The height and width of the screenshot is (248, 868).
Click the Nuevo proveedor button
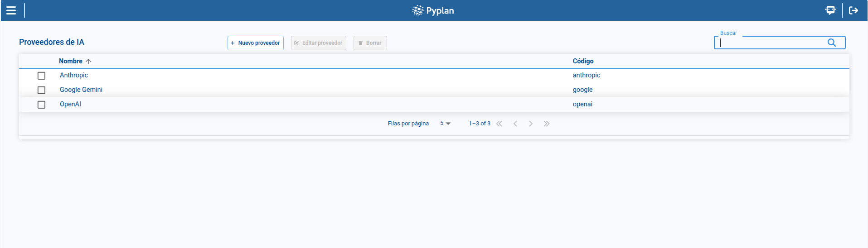click(x=256, y=43)
